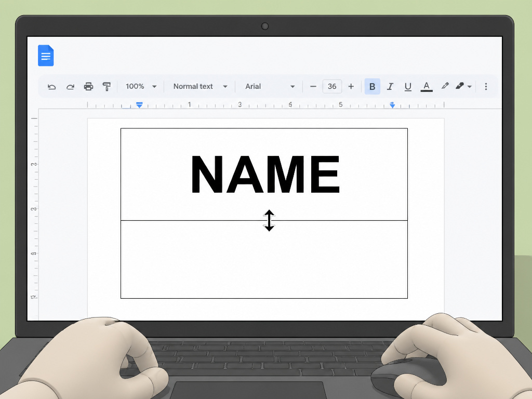Toggle italic formatting
The width and height of the screenshot is (532, 399).
coord(390,87)
